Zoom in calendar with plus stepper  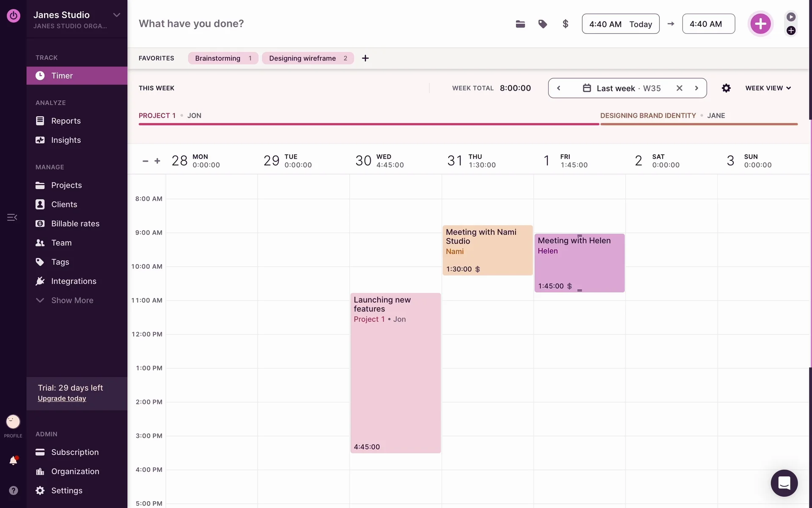(157, 161)
